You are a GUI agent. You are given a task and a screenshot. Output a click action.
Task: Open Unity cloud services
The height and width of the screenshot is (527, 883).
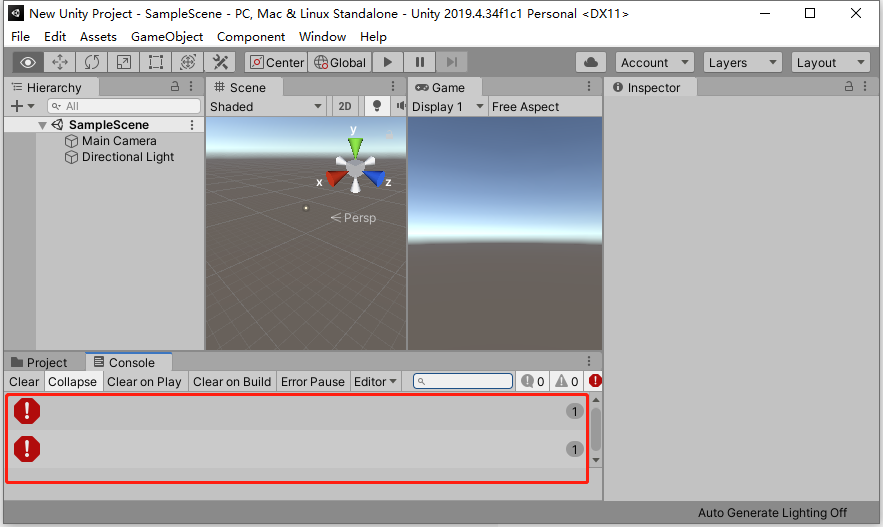(x=591, y=62)
